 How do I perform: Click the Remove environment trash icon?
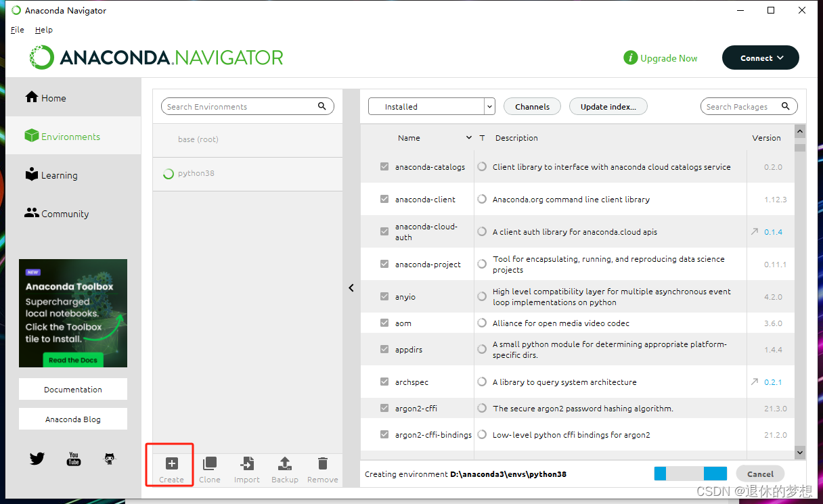pos(323,463)
